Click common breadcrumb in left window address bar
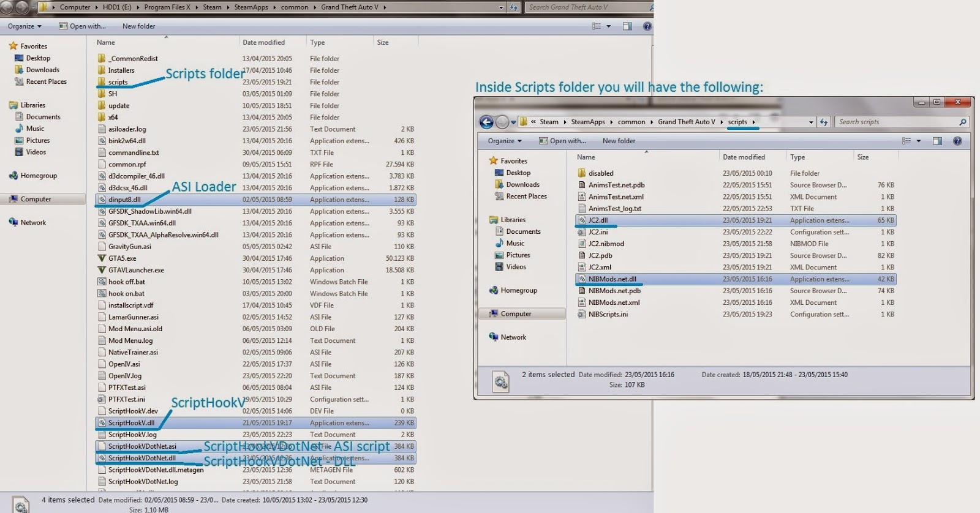980x513 pixels. 295,7
